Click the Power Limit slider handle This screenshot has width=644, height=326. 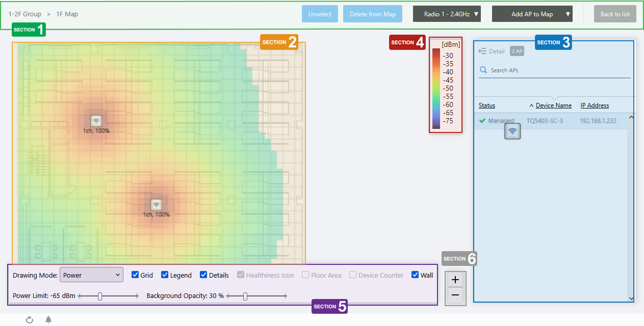pyautogui.click(x=100, y=296)
